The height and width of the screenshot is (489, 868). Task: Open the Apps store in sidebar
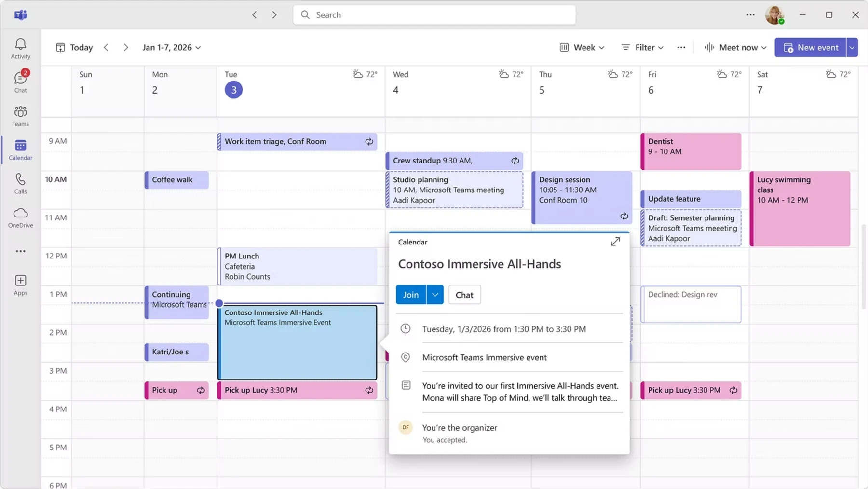coord(20,285)
